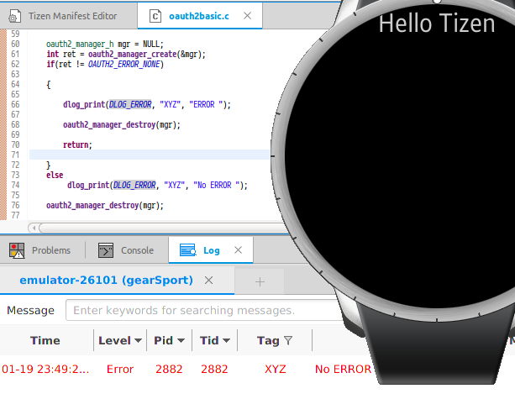Click the C file icon on oauth2basic.c tab
This screenshot has height=420, width=515.
(x=155, y=16)
